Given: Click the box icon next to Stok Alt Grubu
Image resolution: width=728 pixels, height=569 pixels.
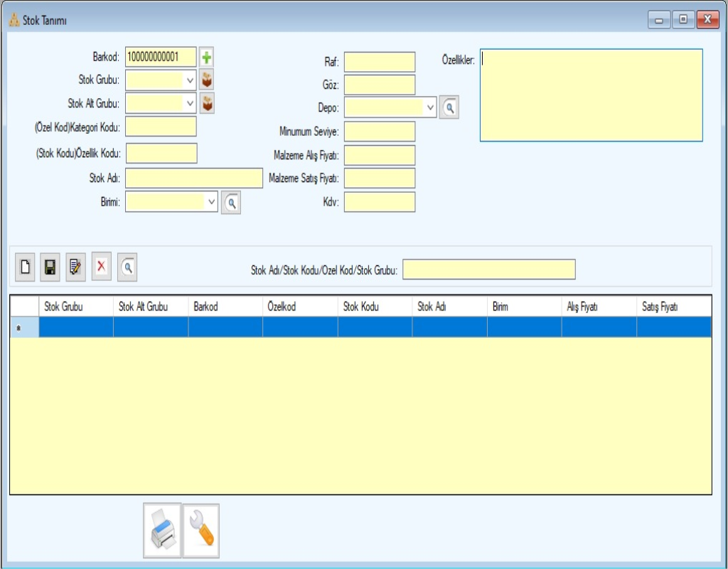Looking at the screenshot, I should point(207,104).
